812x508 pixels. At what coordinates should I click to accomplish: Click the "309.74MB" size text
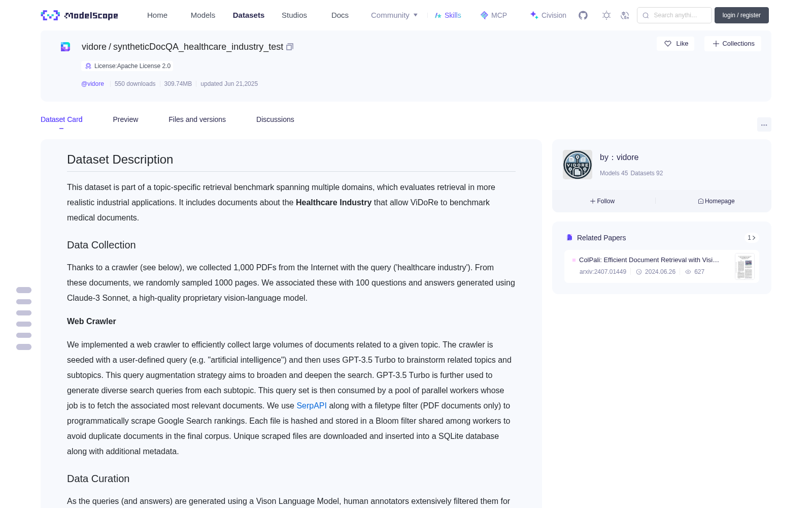click(x=178, y=84)
